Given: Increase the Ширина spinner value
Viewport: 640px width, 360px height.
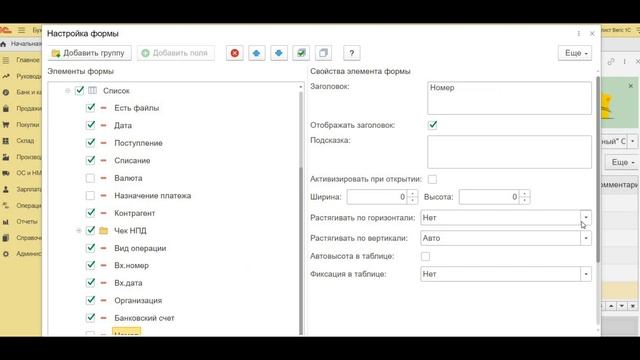Looking at the screenshot, I should pyautogui.click(x=413, y=193).
